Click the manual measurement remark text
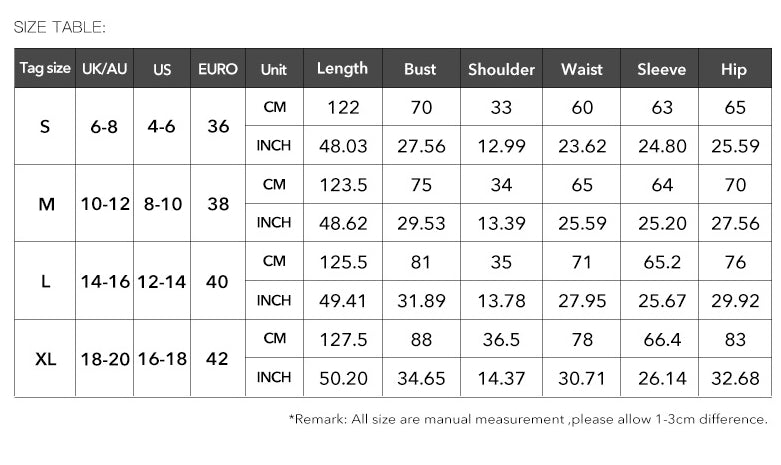781x465 pixels. coord(528,419)
